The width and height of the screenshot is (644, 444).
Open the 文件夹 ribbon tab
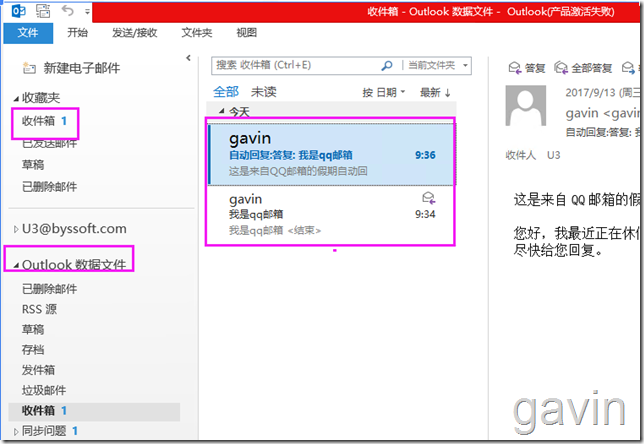[197, 33]
